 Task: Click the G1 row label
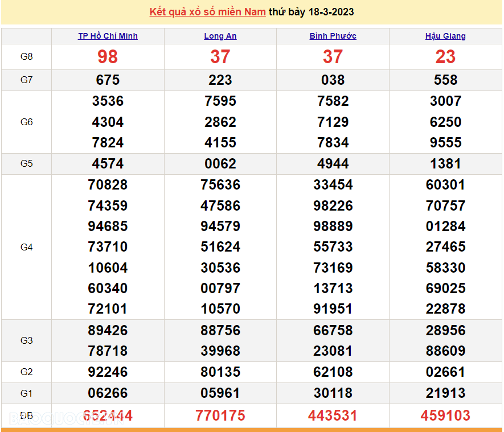[27, 393]
